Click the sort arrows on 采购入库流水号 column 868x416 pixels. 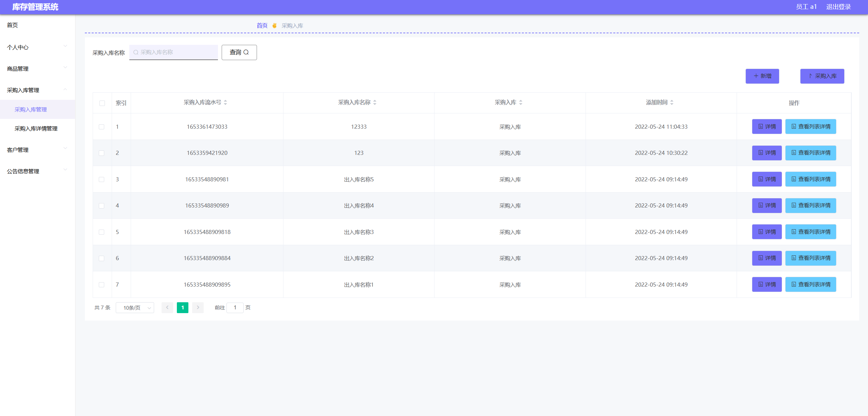pyautogui.click(x=225, y=103)
